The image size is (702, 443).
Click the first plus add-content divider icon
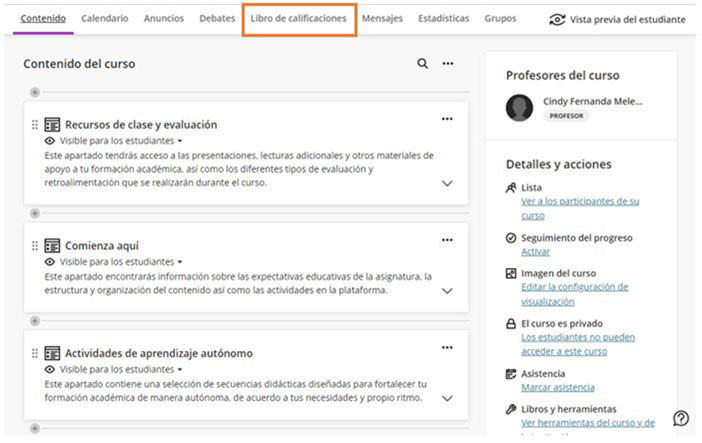(35, 92)
